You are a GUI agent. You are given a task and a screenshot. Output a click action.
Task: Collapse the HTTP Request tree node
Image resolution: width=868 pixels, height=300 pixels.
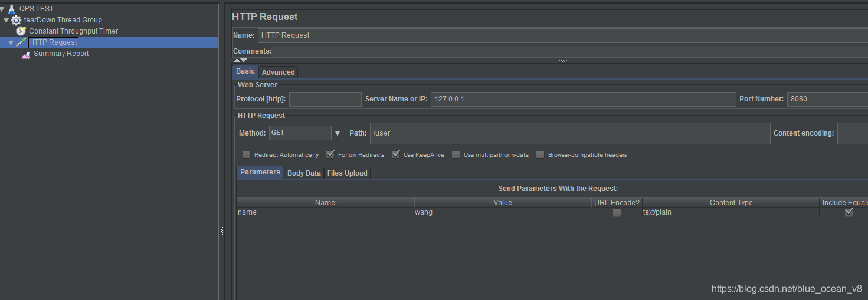click(x=11, y=42)
